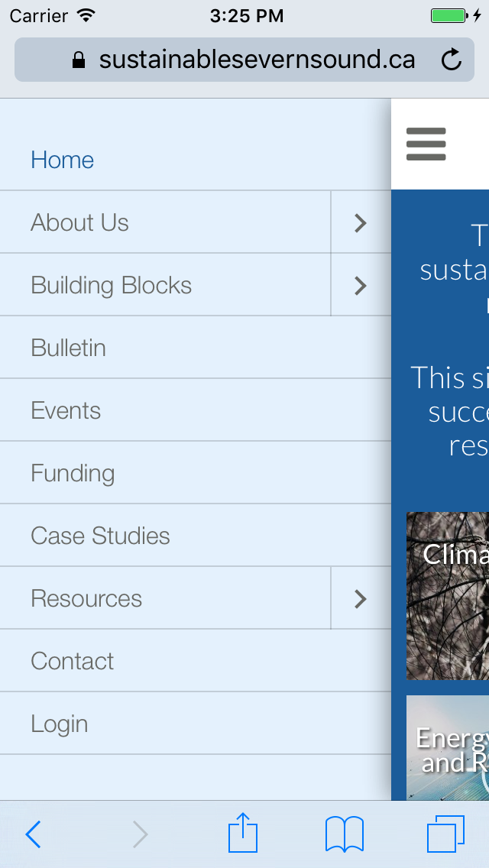This screenshot has width=489, height=868.
Task: Tap the address bar URL field
Action: click(x=244, y=60)
